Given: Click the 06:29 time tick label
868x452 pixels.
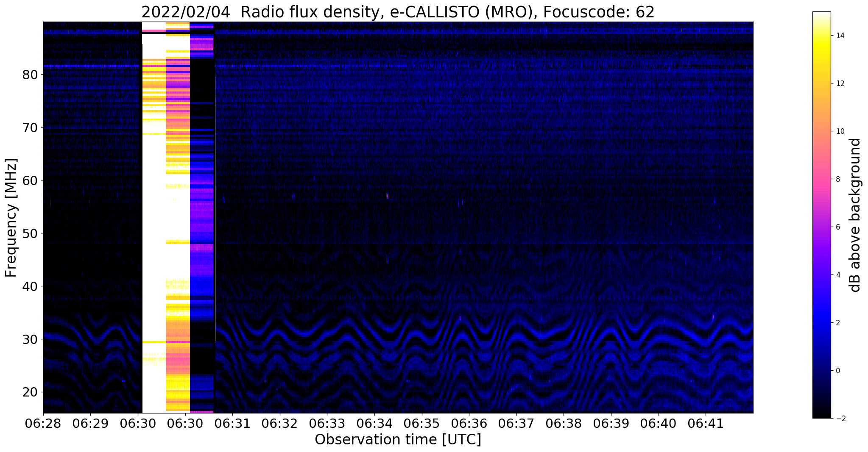Looking at the screenshot, I should tap(90, 423).
